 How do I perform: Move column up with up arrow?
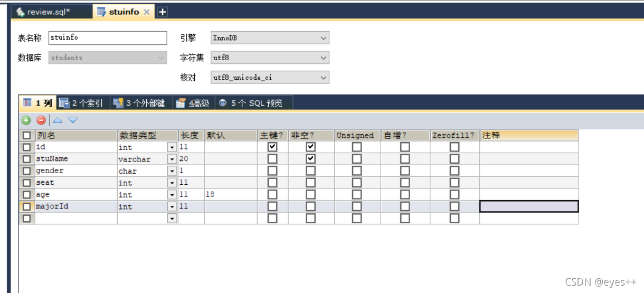[58, 120]
